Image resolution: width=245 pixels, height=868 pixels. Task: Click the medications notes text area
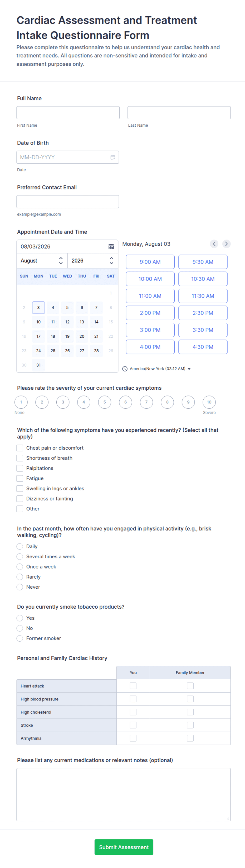pos(124,795)
